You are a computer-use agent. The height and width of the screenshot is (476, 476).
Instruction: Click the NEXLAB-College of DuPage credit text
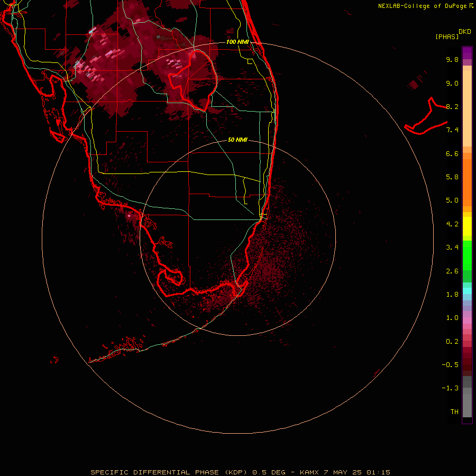click(x=426, y=6)
